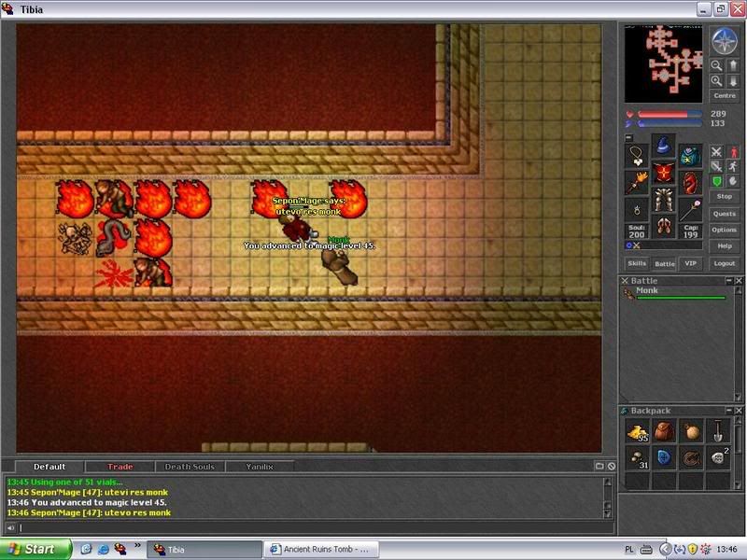
Task: Open the Options menu
Action: (x=725, y=230)
